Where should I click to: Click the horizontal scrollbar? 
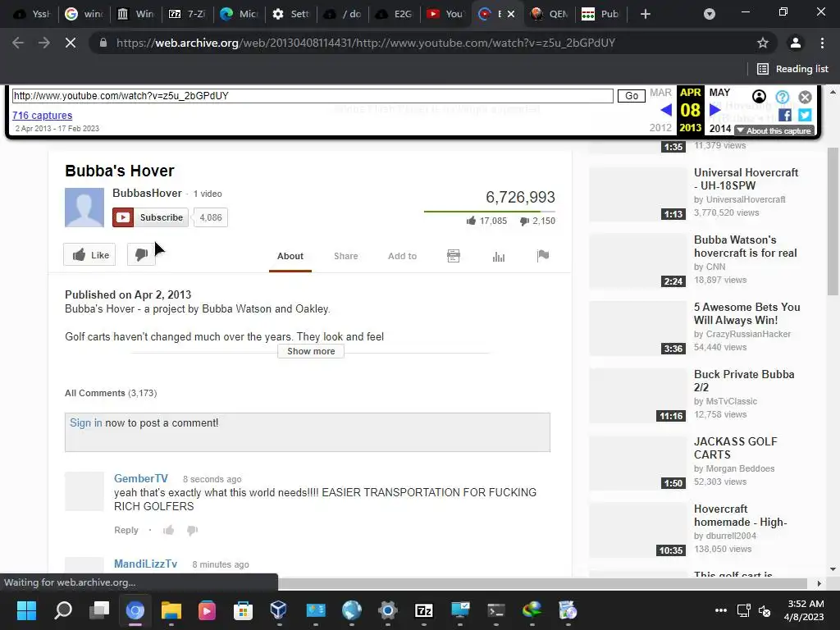[542, 583]
